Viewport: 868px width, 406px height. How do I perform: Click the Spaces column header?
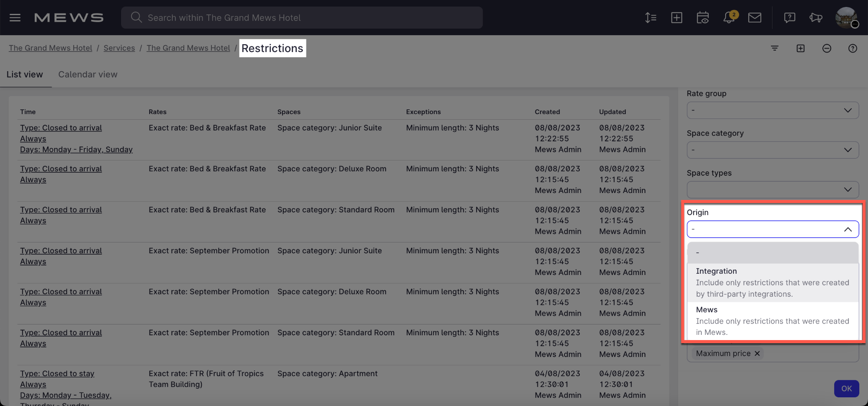coord(289,112)
